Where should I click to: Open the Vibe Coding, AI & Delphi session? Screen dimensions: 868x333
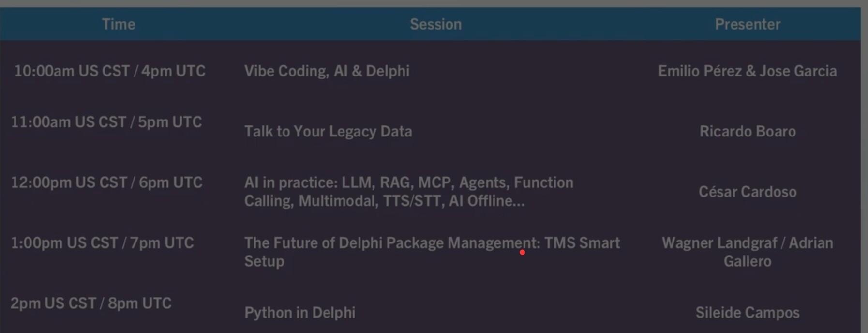pos(327,71)
